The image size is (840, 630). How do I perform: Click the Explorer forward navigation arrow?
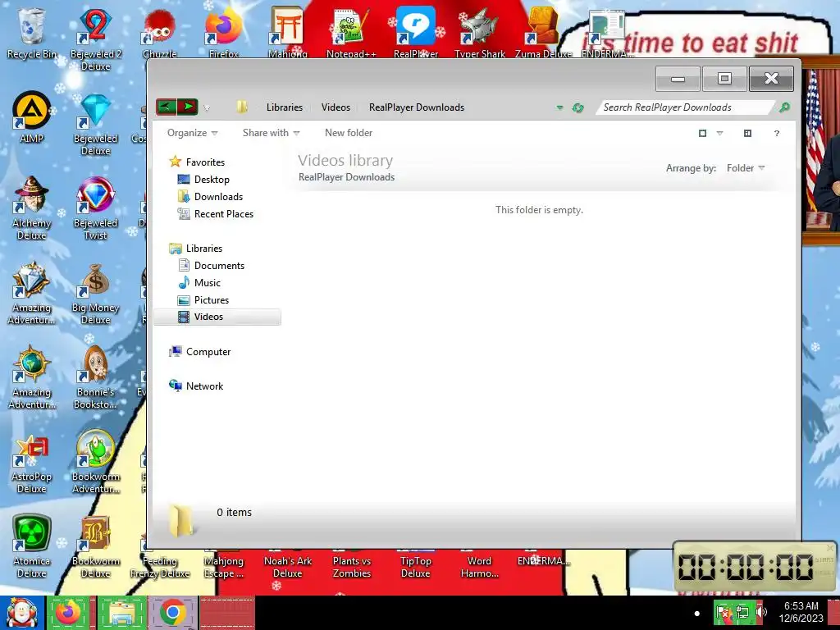[x=188, y=107]
